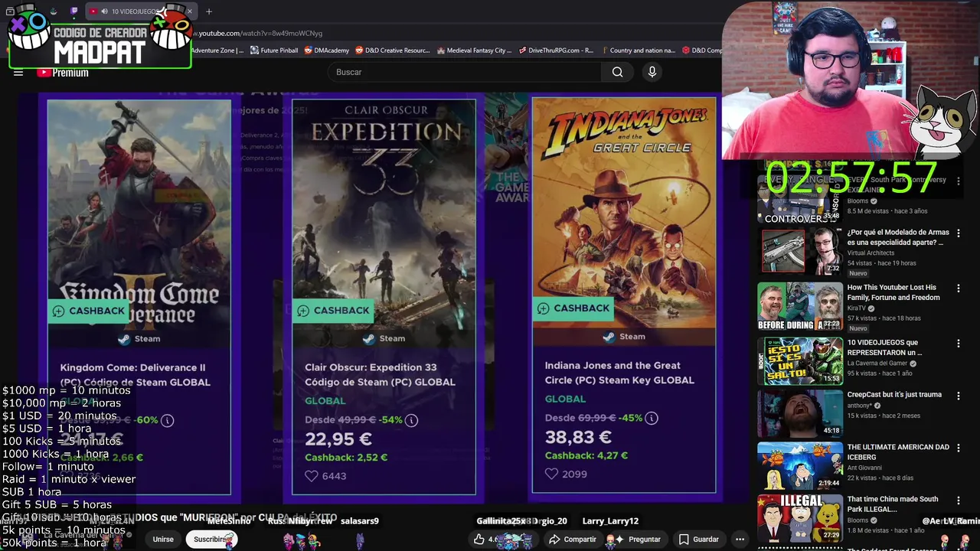Open options for Ultimate American Dad Iceberg

(958, 448)
